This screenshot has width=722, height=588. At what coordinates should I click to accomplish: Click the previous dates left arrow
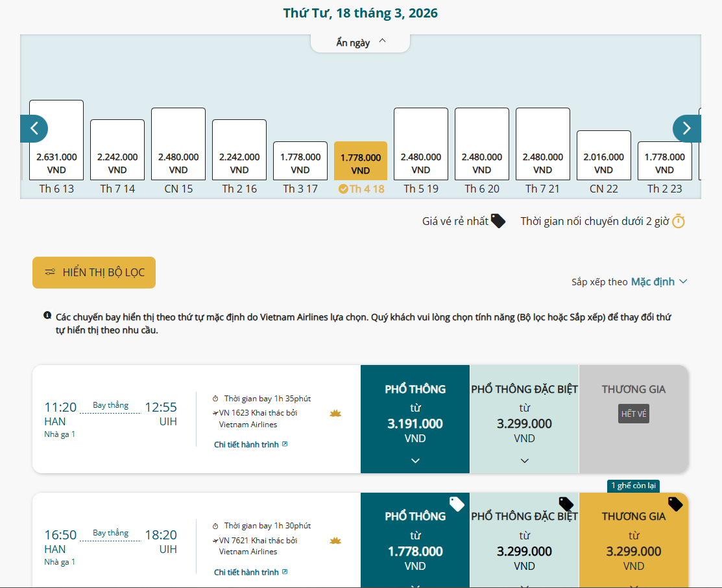coord(34,128)
